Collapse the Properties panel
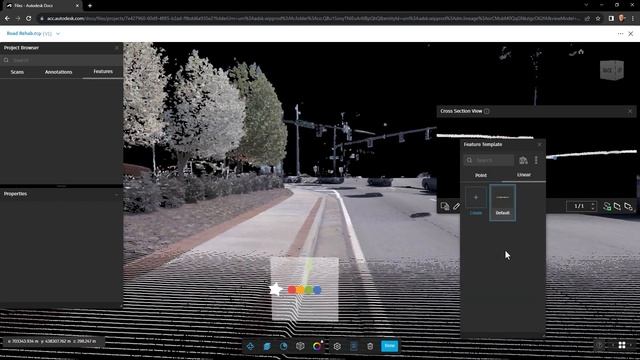This screenshot has width=640, height=360. (x=116, y=194)
